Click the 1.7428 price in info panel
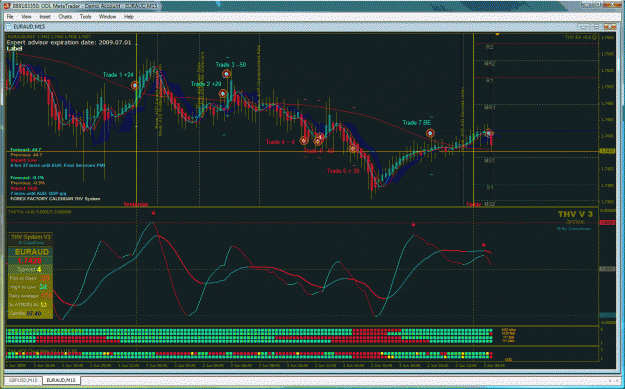Image resolution: width=625 pixels, height=389 pixels. [x=29, y=261]
